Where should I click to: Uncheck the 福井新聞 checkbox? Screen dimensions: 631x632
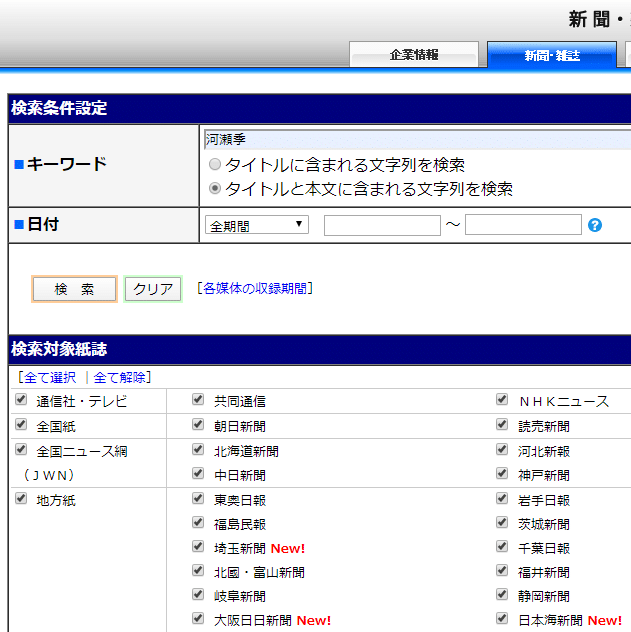pos(502,570)
